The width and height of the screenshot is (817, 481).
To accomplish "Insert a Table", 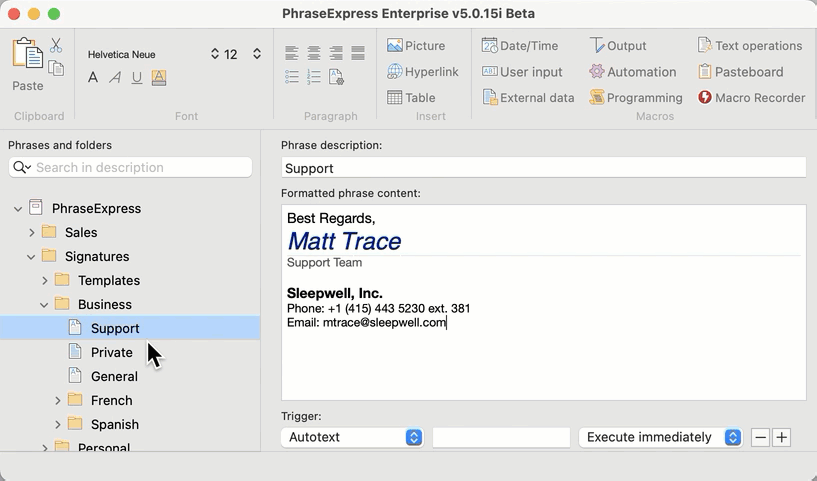I will (411, 98).
